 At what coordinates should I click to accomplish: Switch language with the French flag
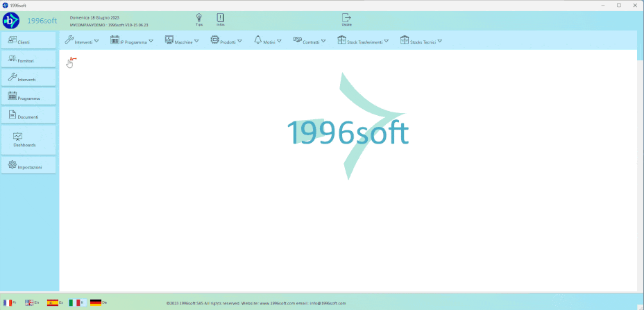pos(8,302)
